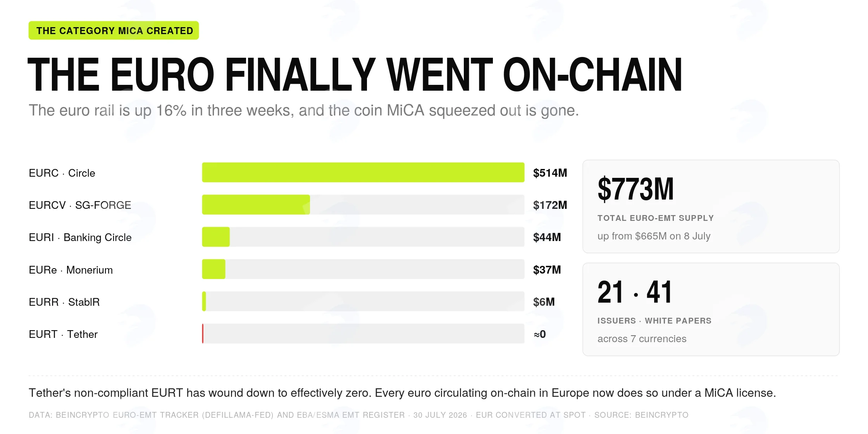Screen dimensions: 868x434
Task: Open the '21 · 41' issuers card
Action: (711, 309)
